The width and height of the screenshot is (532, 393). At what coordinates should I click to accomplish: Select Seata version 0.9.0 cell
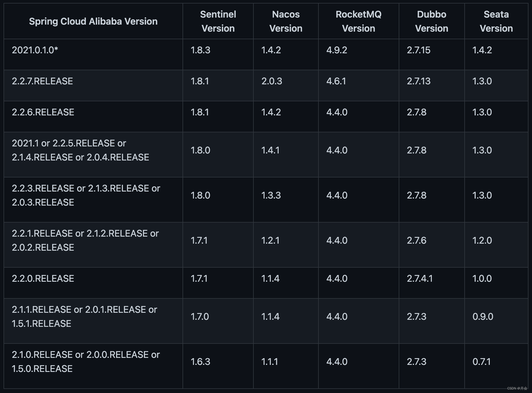tap(482, 317)
